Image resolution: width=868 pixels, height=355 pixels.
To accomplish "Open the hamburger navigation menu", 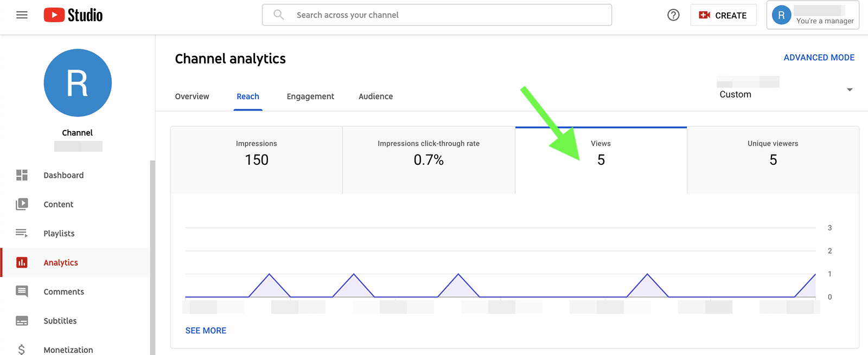I will (22, 15).
